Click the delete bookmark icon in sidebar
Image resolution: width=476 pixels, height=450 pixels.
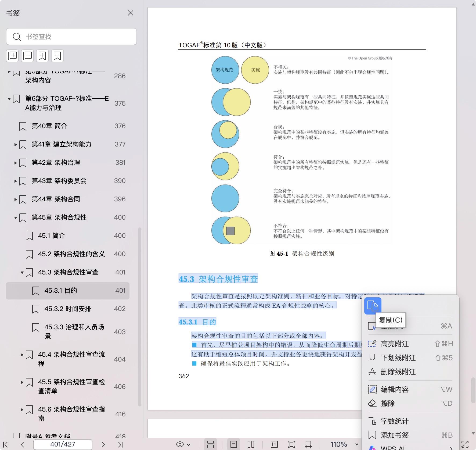tap(57, 56)
